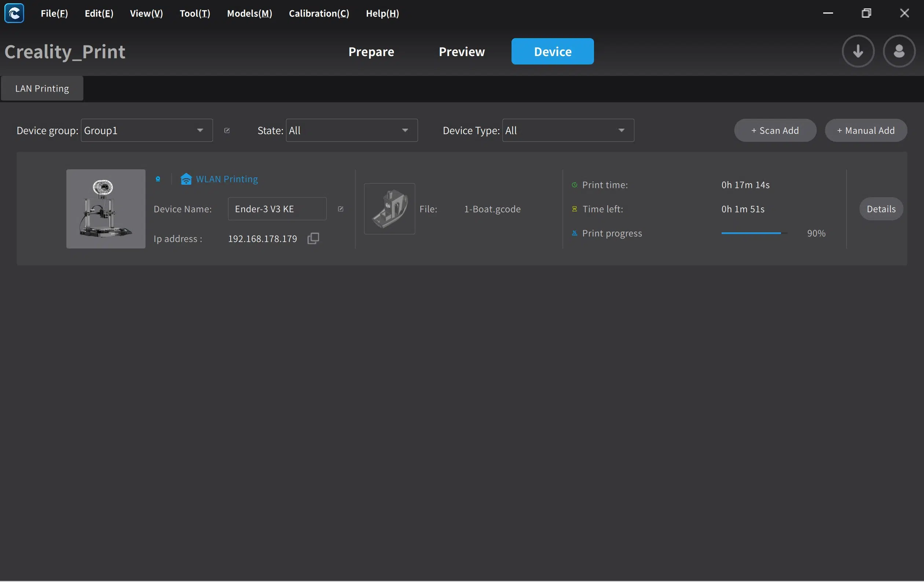This screenshot has height=582, width=924.
Task: Open the Calibration(C) menu
Action: [319, 14]
